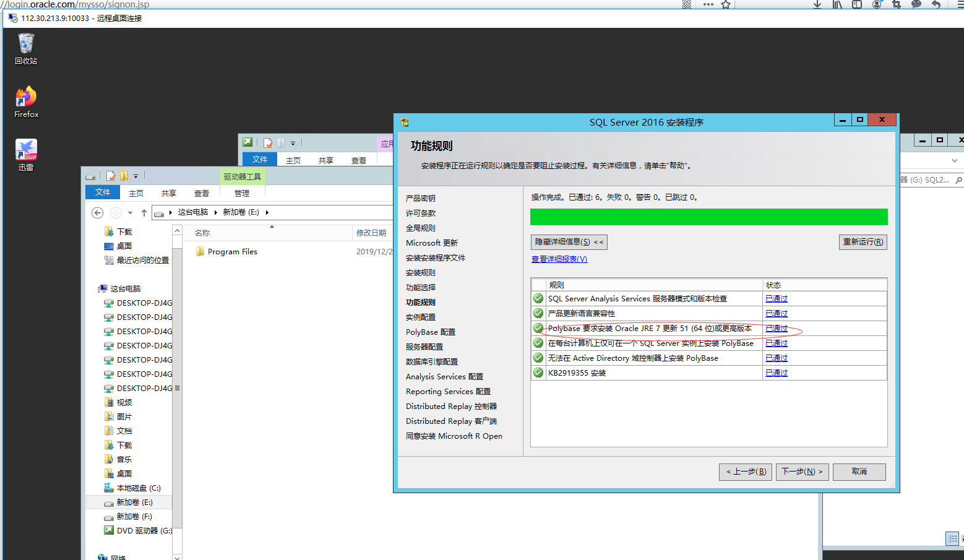This screenshot has height=560, width=964.
Task: Open the quick access toolbar dropdown arrow
Action: pos(136,176)
